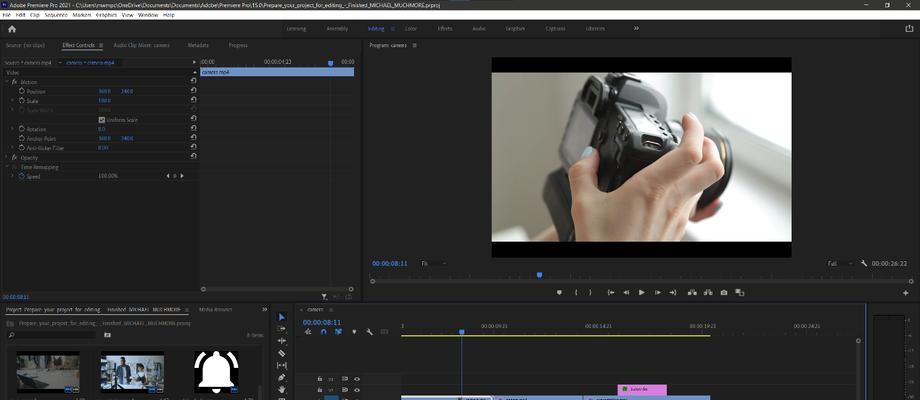Select the Pen tool
The height and width of the screenshot is (400, 920).
coord(282,377)
